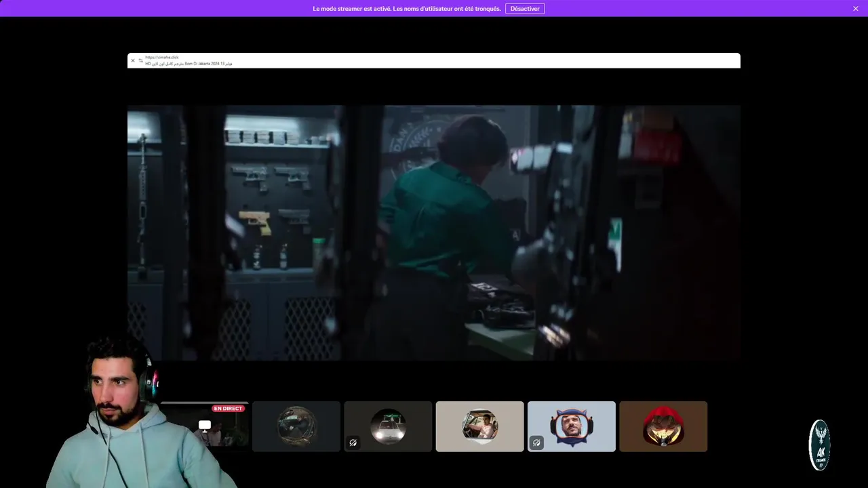
Task: Select participant tile with red hooded avatar
Action: [x=663, y=426]
